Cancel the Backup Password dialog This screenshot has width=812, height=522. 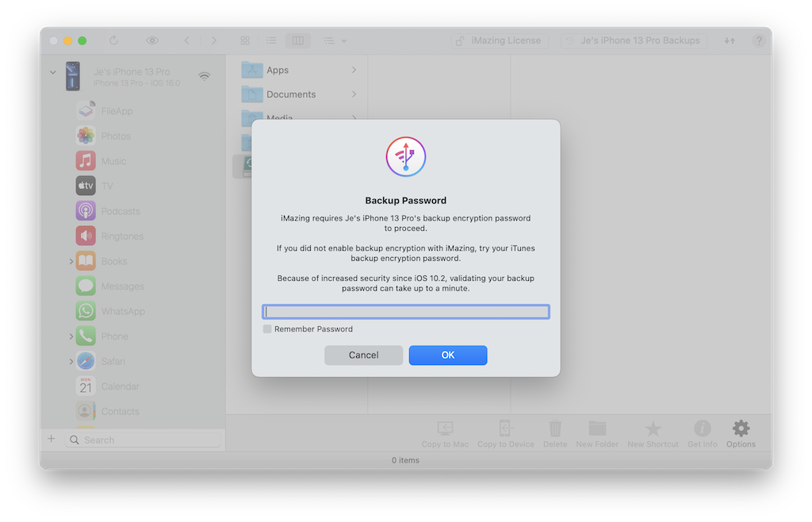(x=363, y=355)
